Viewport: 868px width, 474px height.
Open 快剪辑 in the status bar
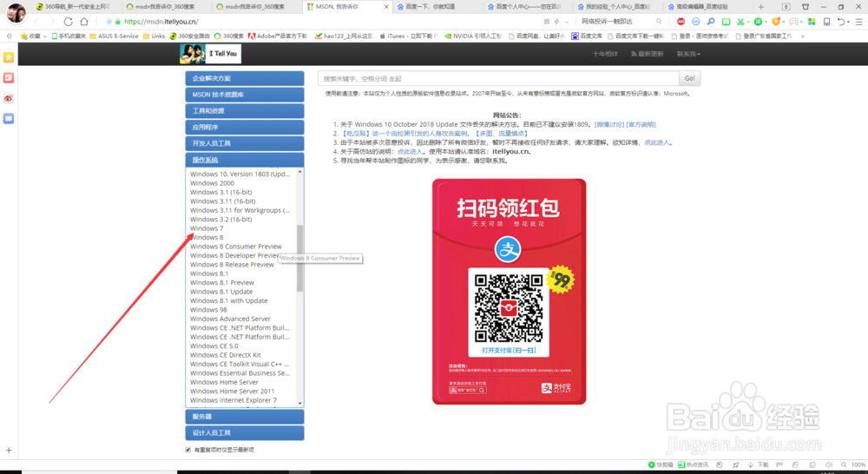tap(661, 465)
